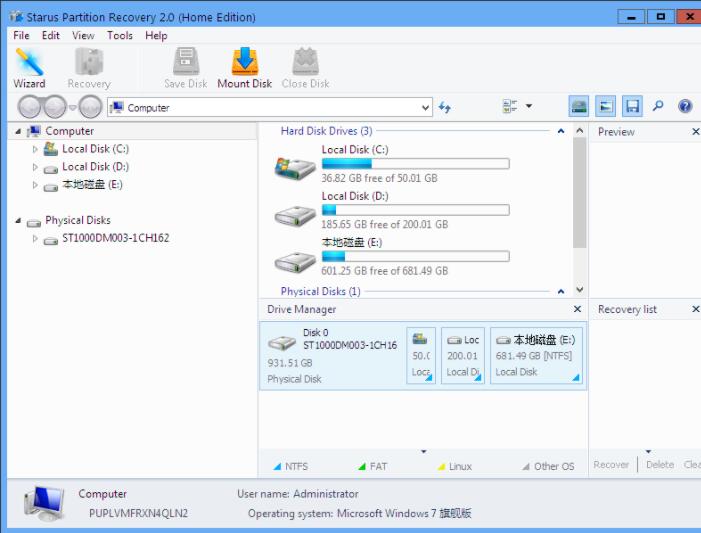Click the Local Disk (C:) usage bar
Image resolution: width=701 pixels, height=533 pixels.
[415, 164]
